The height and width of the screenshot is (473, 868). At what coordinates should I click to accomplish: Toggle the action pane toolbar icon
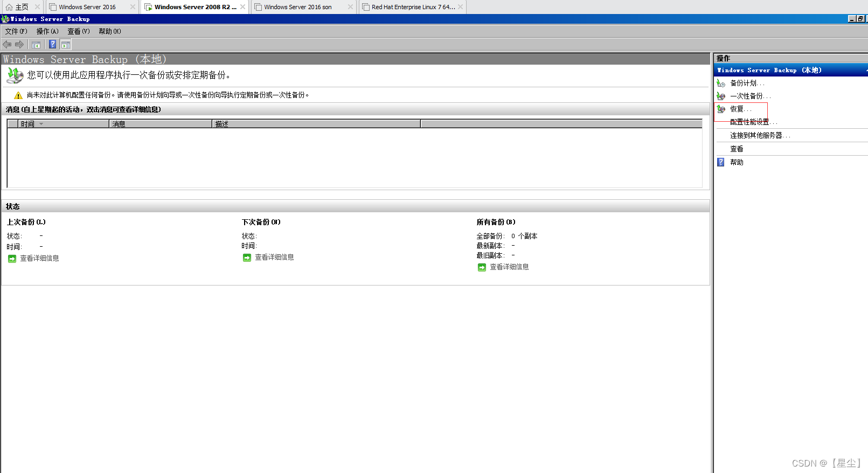pos(66,45)
